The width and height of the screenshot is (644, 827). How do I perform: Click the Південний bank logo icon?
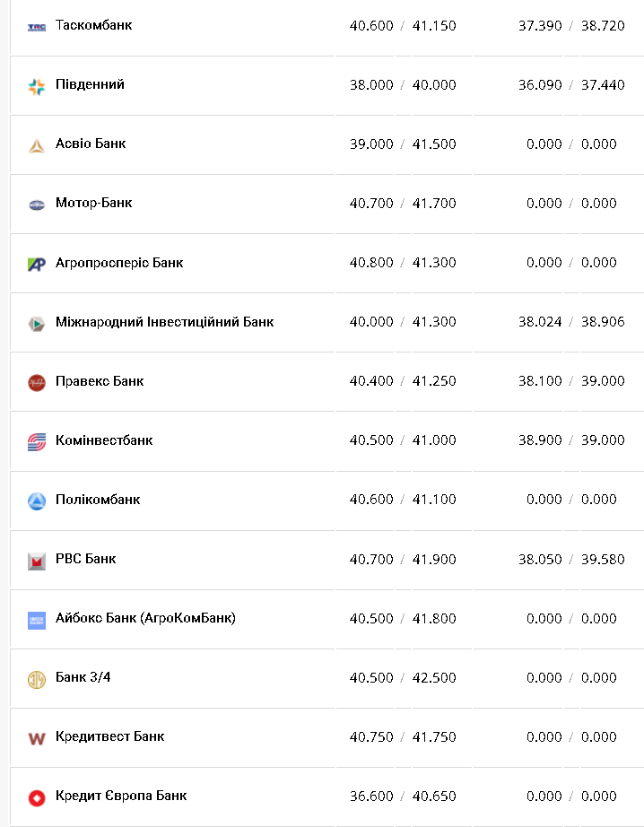coord(37,86)
